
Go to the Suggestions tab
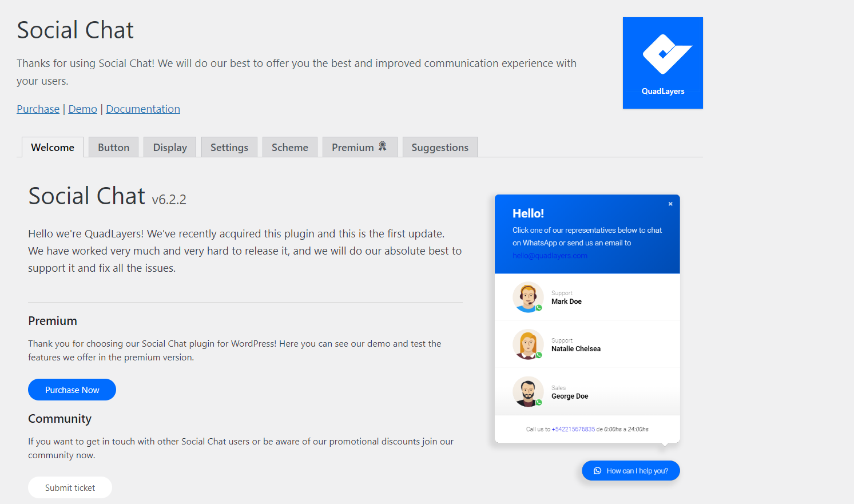pyautogui.click(x=440, y=147)
